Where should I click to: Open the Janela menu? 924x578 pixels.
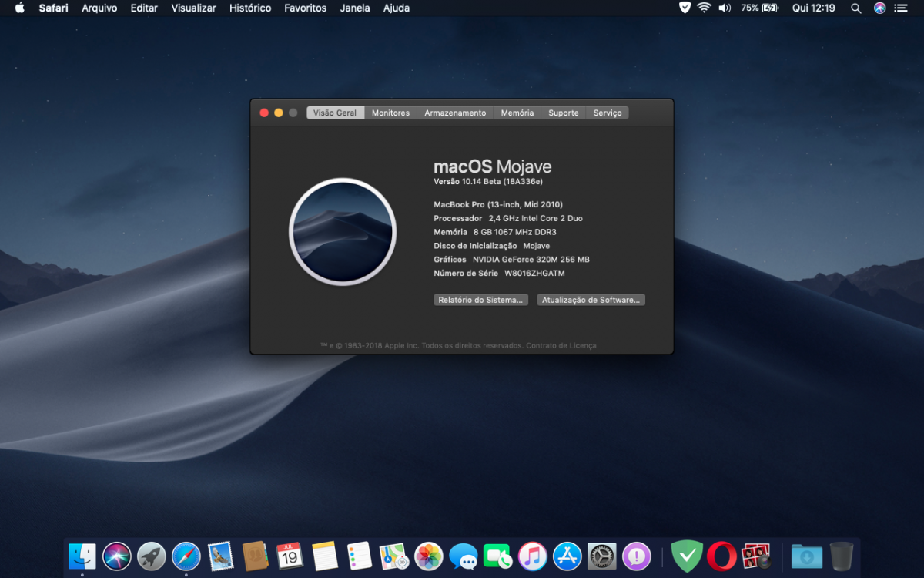pyautogui.click(x=355, y=8)
